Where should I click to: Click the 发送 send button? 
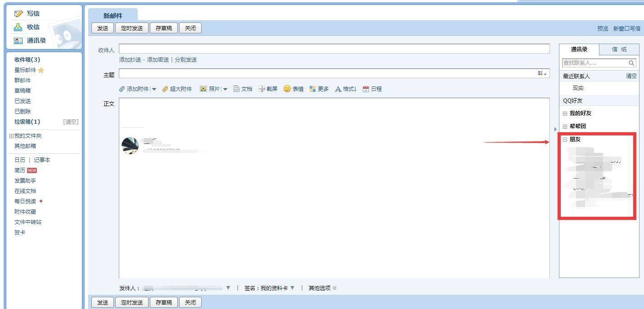click(102, 27)
